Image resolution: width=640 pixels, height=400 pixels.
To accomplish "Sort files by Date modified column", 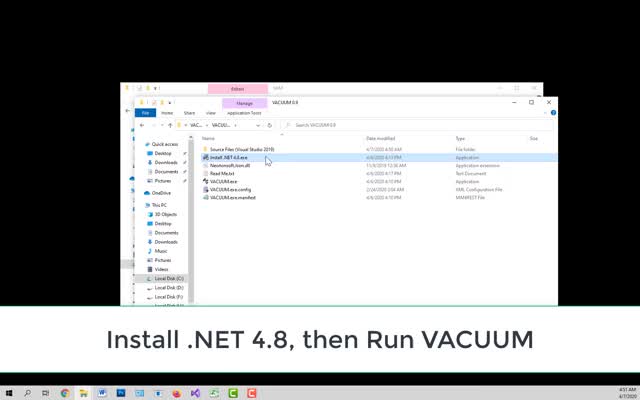I will coord(380,139).
